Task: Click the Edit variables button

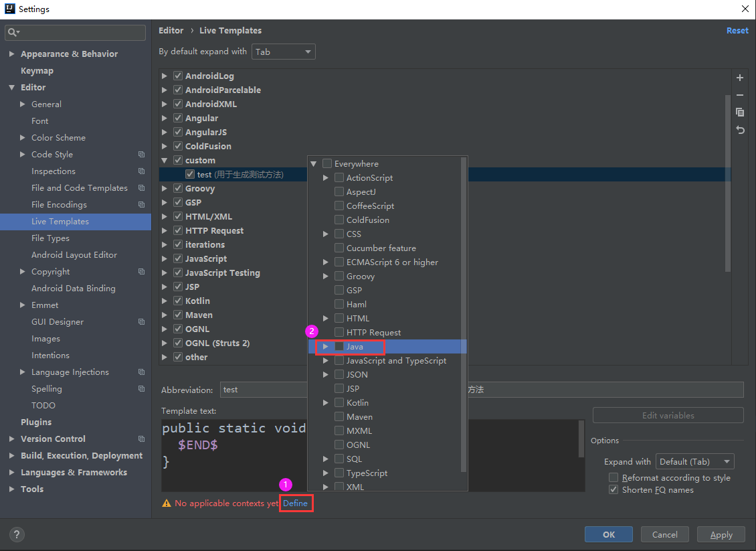Action: click(x=668, y=415)
